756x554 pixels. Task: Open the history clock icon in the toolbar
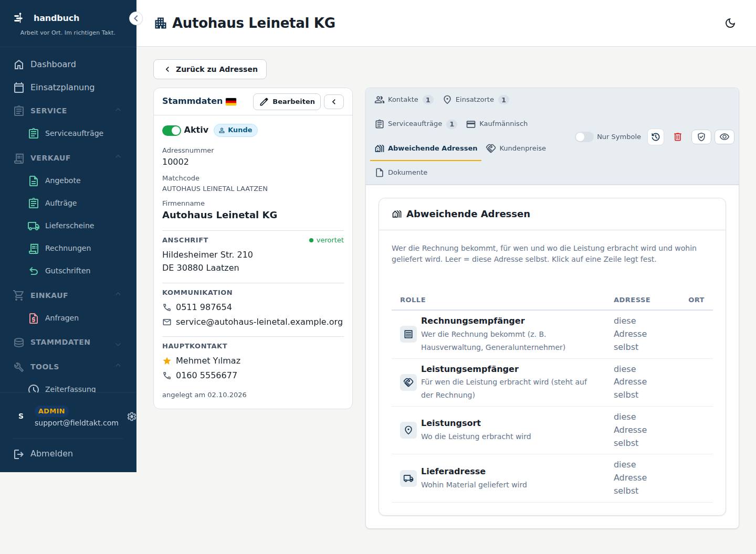point(656,137)
